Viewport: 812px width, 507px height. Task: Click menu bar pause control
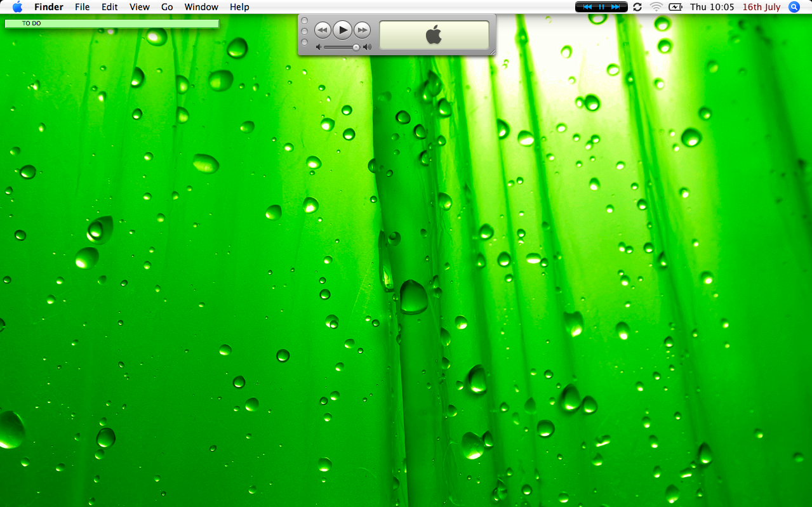(601, 7)
